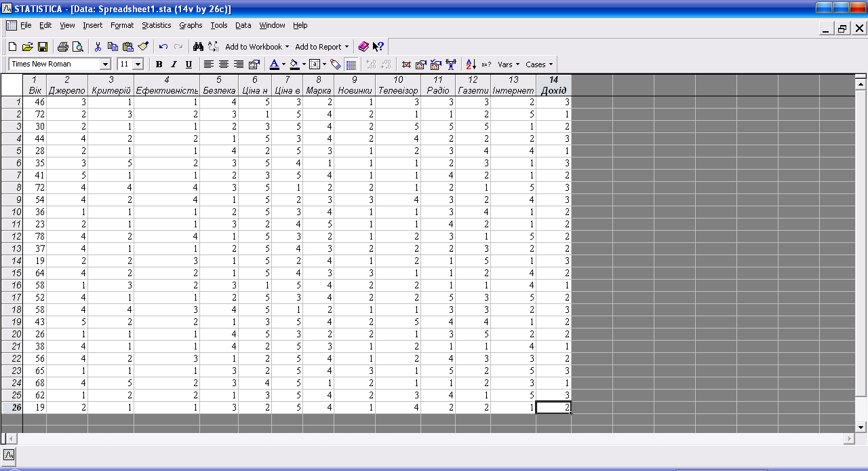Click the spreadsheet document icon beside File

point(11,25)
